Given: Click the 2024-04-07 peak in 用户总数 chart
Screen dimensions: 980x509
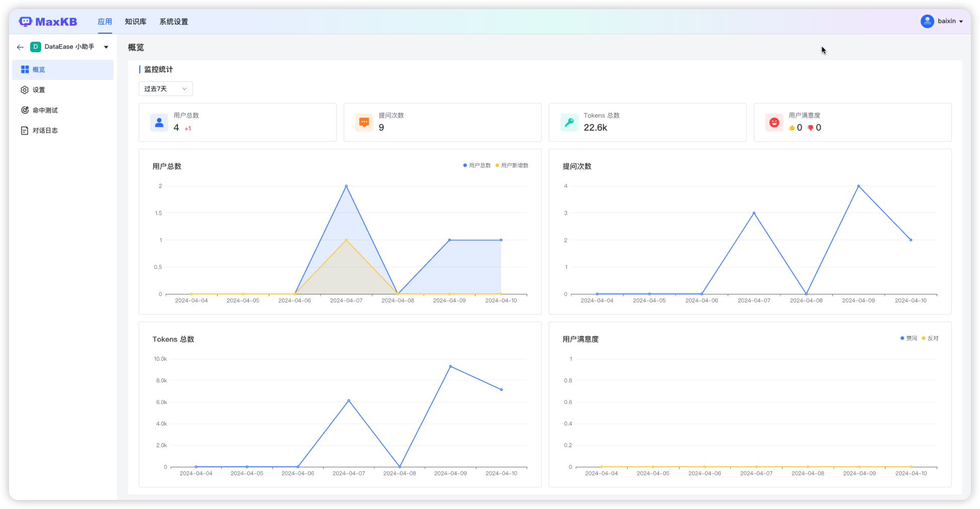Looking at the screenshot, I should tap(346, 186).
